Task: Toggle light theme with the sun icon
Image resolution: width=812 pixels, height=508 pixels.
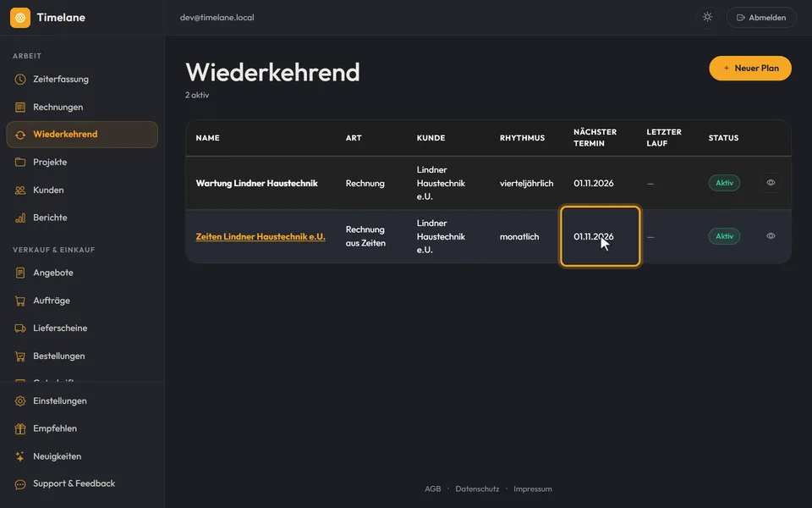Action: click(707, 17)
